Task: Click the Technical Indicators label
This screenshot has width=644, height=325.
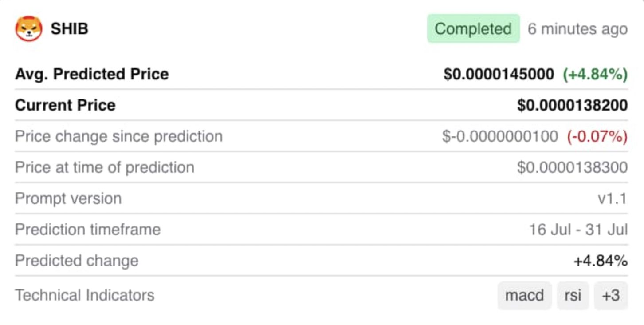Action: coord(85,295)
